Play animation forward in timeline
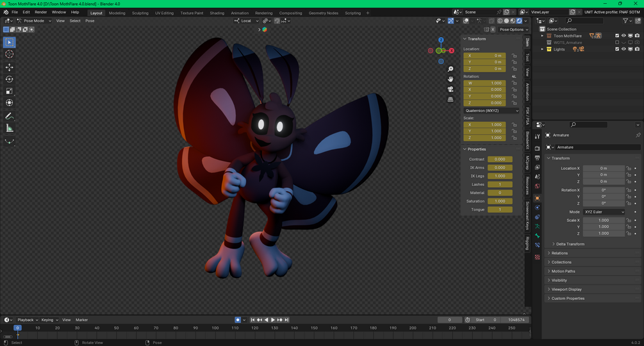This screenshot has width=644, height=346. pyautogui.click(x=273, y=320)
